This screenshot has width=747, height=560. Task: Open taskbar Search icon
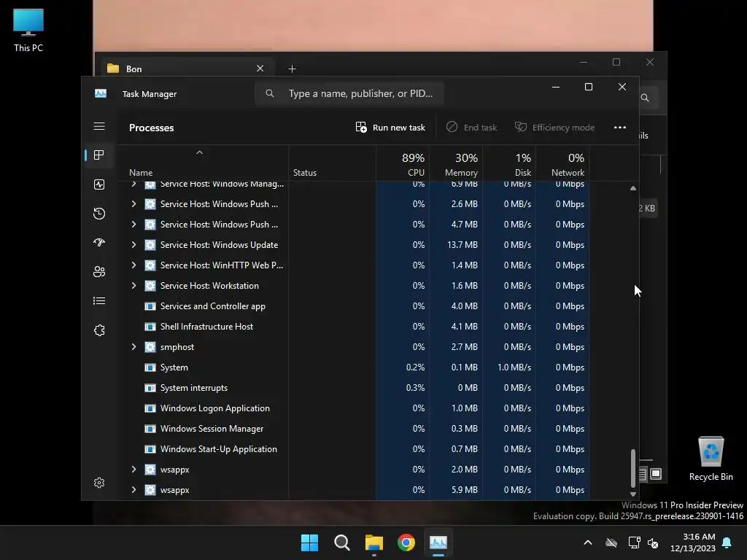tap(341, 542)
